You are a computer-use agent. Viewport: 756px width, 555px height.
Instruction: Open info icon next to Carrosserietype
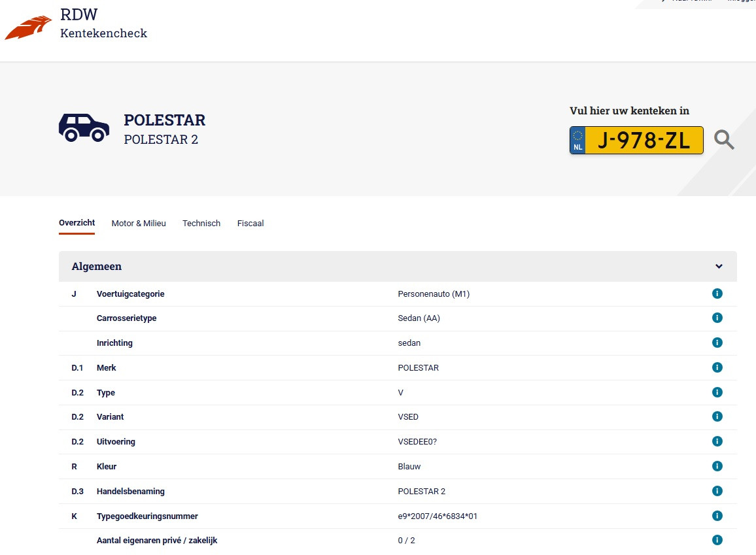[x=717, y=318]
